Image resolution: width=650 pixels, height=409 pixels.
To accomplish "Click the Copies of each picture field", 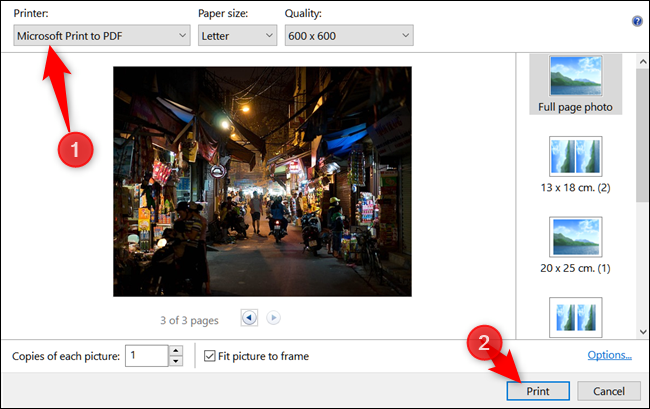I will coord(146,356).
